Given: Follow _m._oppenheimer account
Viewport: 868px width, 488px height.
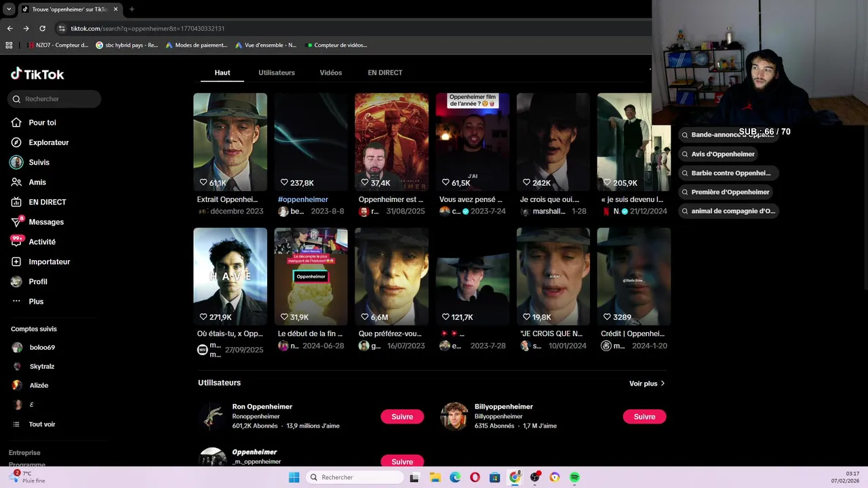Looking at the screenshot, I should click(x=402, y=461).
